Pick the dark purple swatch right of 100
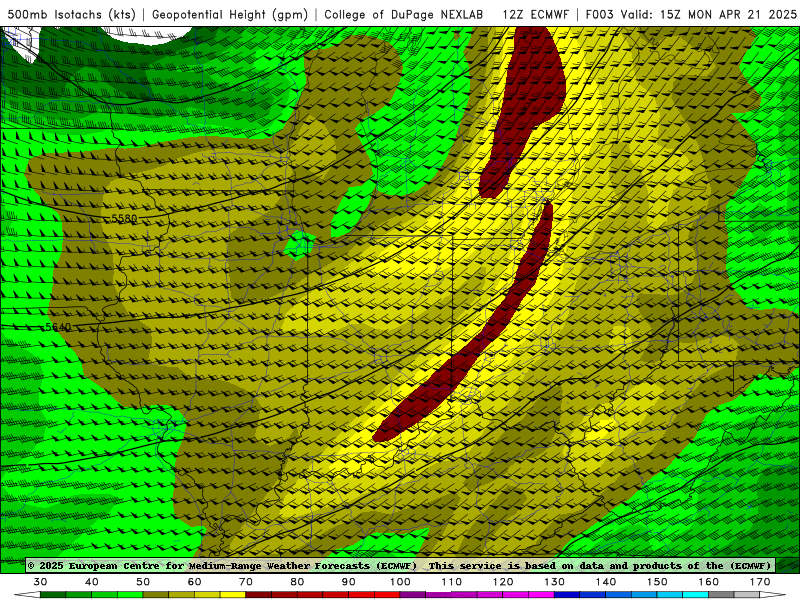This screenshot has width=800, height=600. pyautogui.click(x=413, y=595)
